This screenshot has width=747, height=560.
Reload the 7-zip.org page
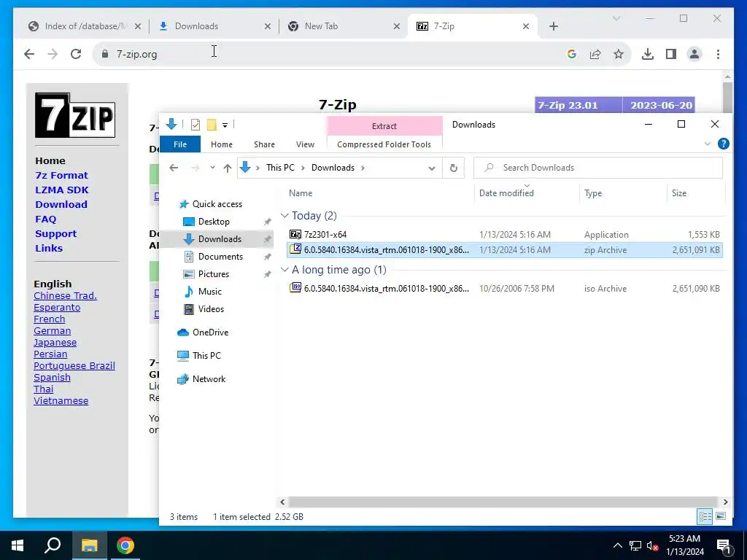coord(76,54)
